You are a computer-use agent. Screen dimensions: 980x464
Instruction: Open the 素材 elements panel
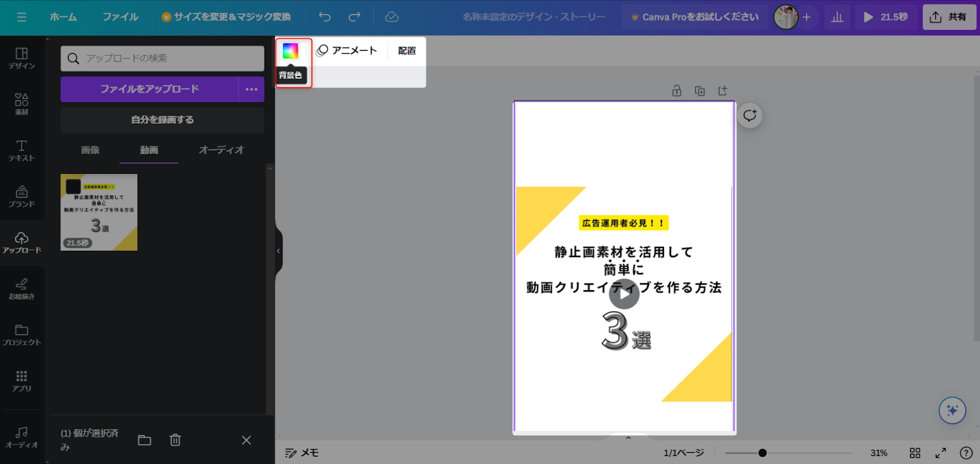tap(21, 104)
